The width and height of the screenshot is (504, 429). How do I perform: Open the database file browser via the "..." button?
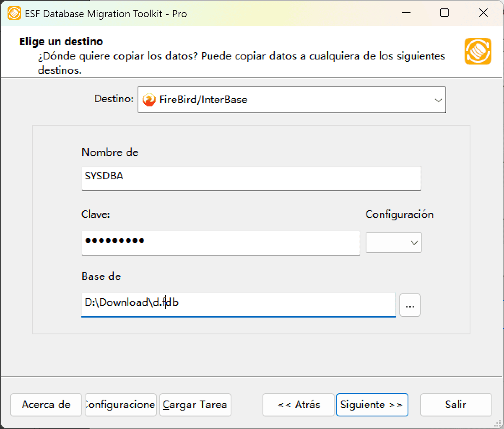(410, 305)
